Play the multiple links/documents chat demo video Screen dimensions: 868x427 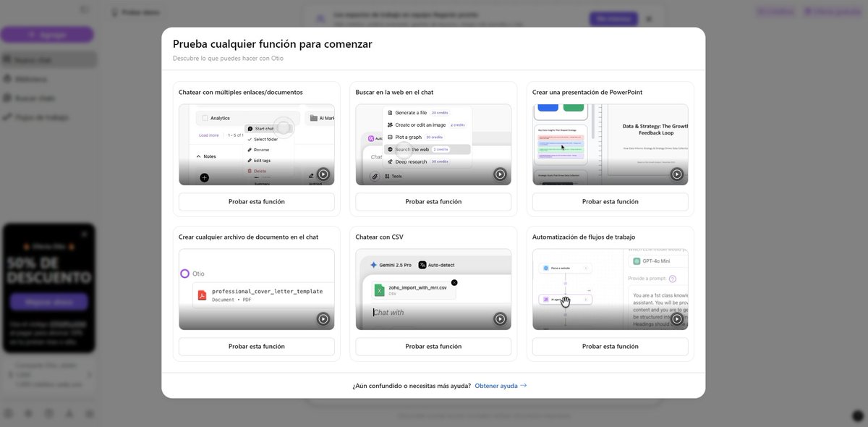[x=323, y=174]
